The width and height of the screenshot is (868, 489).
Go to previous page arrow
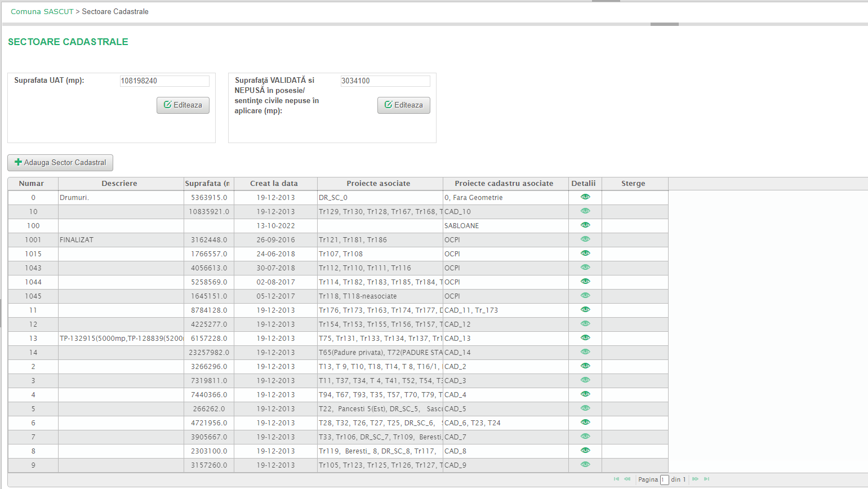click(627, 479)
